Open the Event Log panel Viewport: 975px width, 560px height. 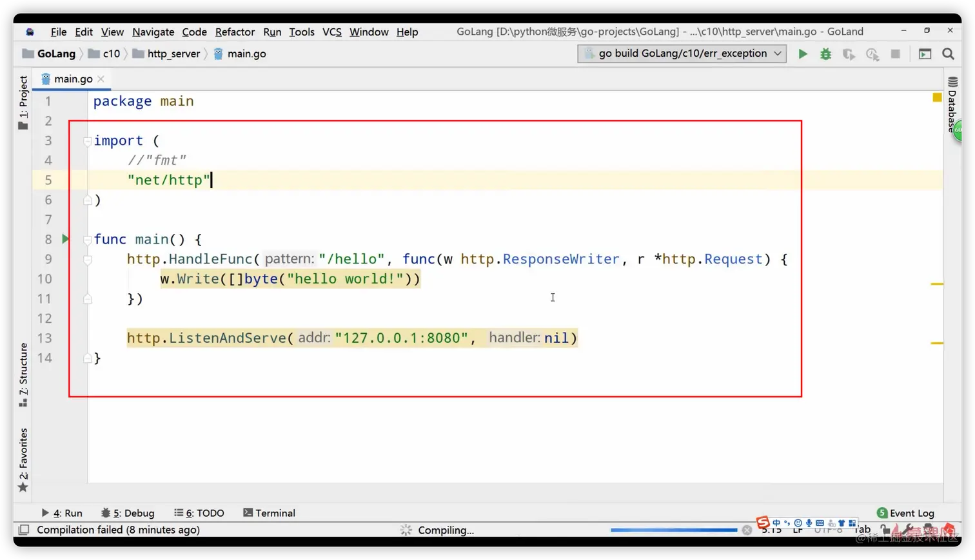905,513
